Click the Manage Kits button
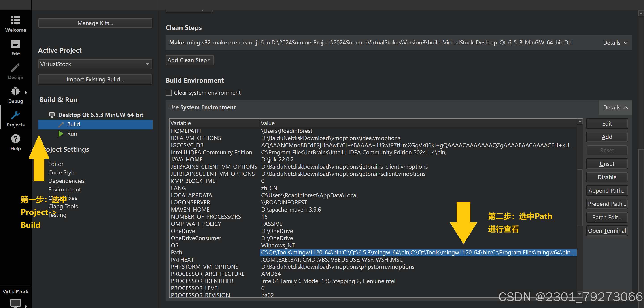Image resolution: width=644 pixels, height=308 pixels. tap(95, 23)
